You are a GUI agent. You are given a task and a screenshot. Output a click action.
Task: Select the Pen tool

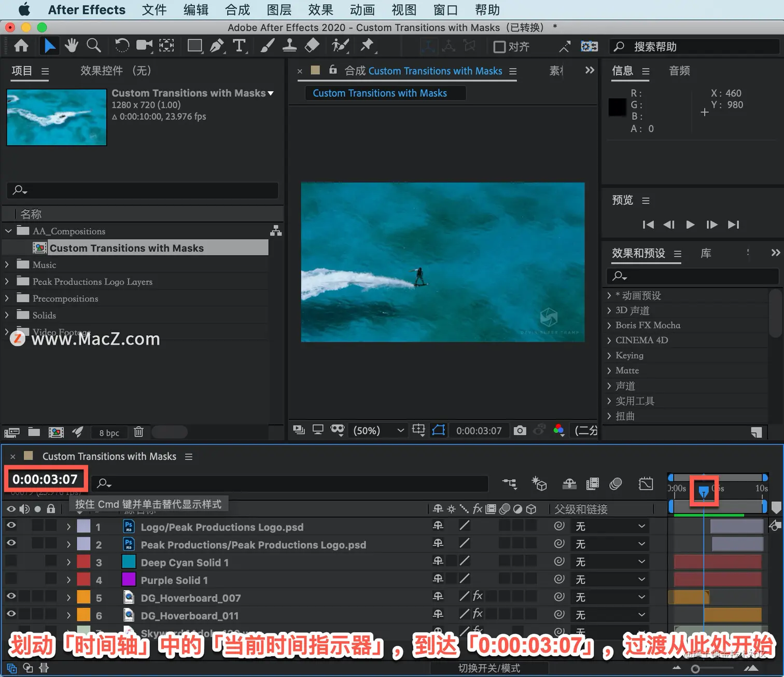[217, 46]
